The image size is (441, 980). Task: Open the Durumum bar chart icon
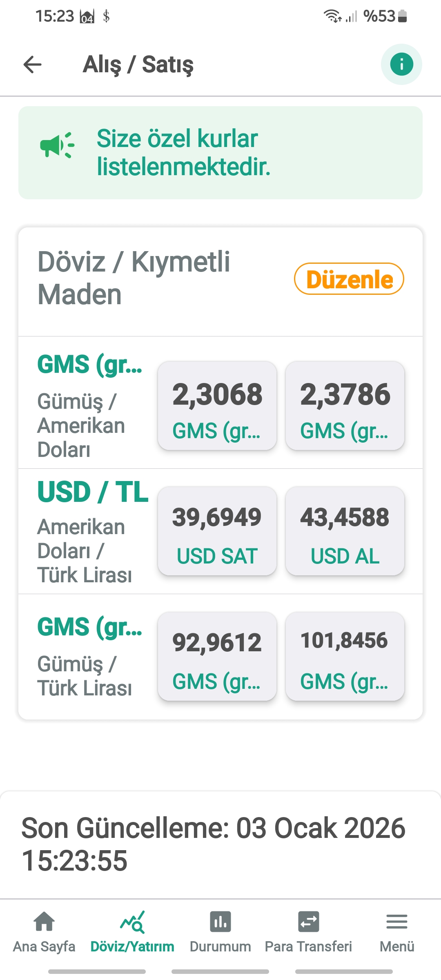(x=220, y=922)
